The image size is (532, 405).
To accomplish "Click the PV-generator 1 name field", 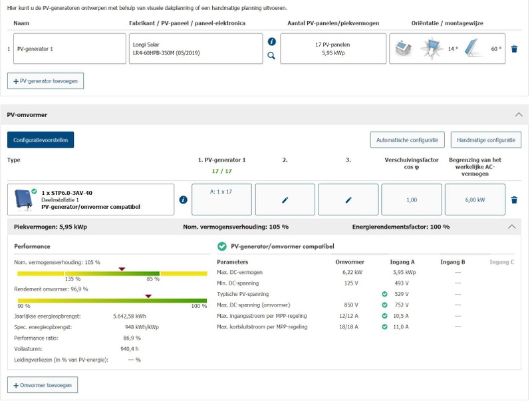I will click(x=70, y=49).
